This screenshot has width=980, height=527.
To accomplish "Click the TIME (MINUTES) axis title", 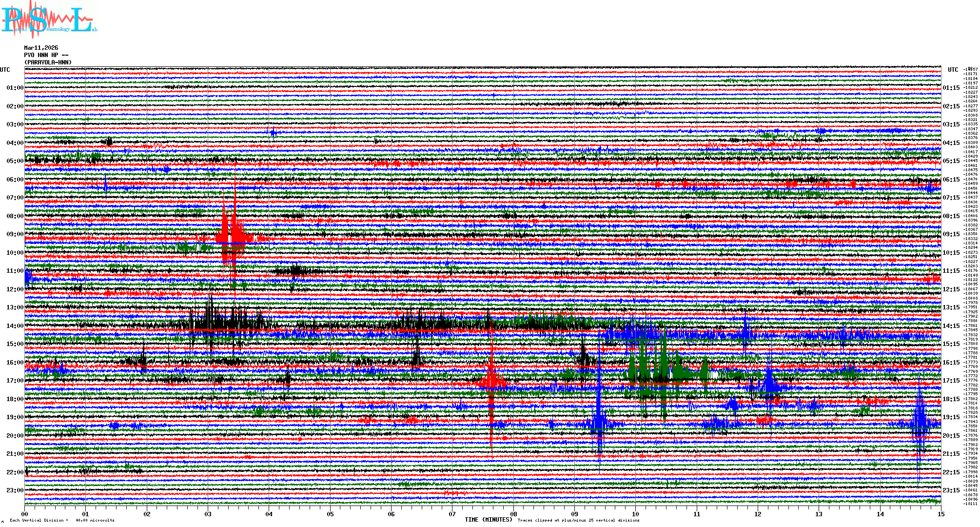I will (489, 520).
